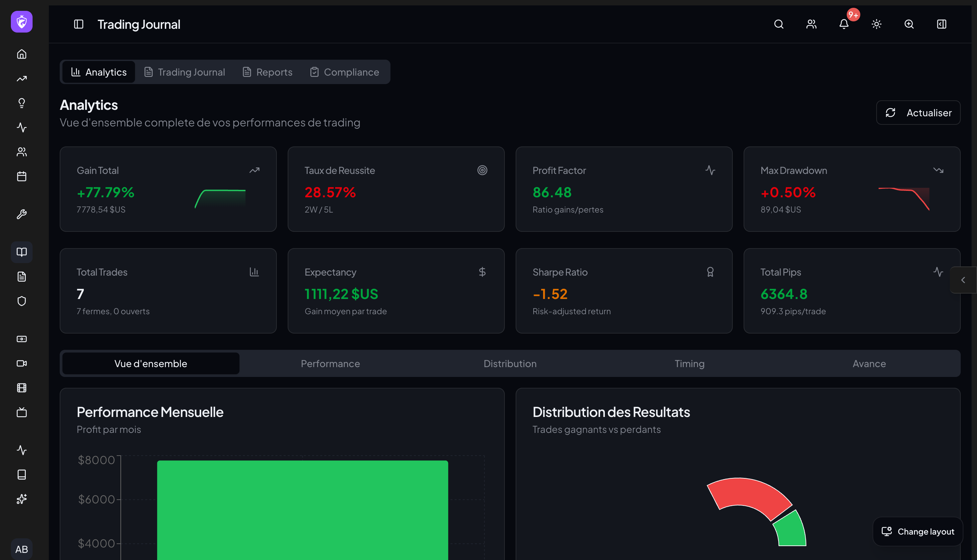Open the sparkles AI sidebar icon
This screenshot has height=560, width=977.
pos(22,499)
